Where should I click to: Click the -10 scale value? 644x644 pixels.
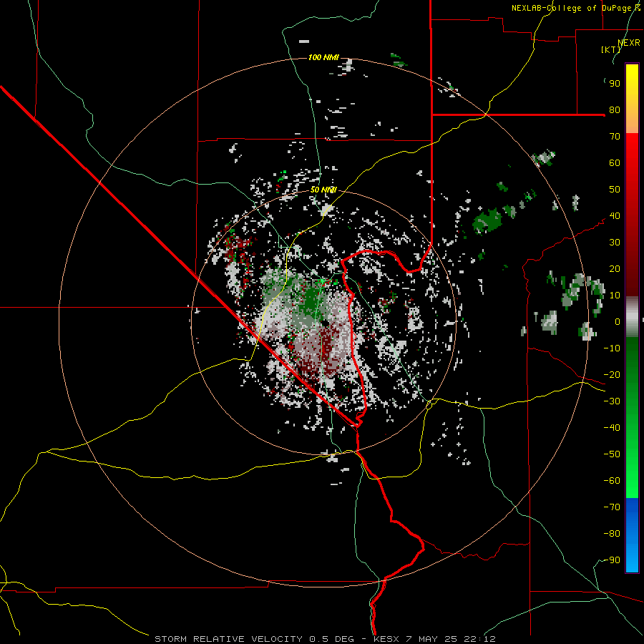612,348
